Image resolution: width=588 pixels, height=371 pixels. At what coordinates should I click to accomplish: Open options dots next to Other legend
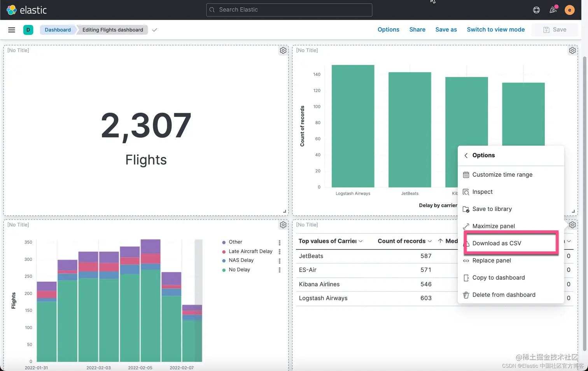[x=280, y=242]
